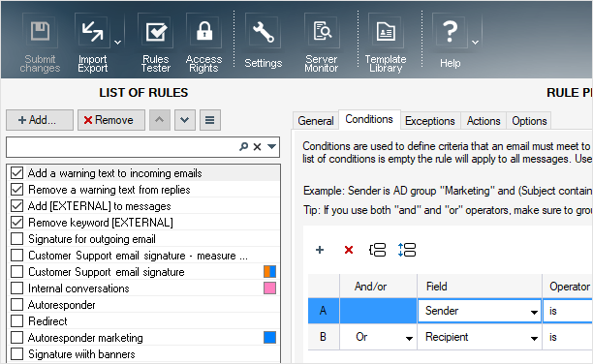Switch to the Exceptions tab

(x=430, y=121)
